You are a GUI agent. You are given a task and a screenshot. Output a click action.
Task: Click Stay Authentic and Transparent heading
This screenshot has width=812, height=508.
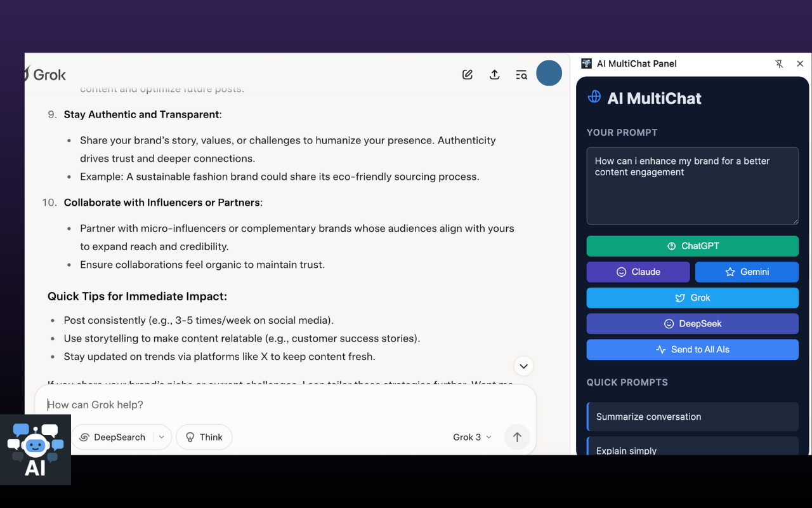(x=142, y=114)
